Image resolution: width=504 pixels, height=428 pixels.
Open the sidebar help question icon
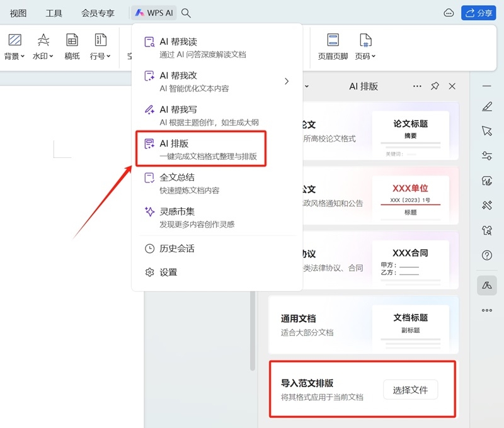tap(486, 256)
